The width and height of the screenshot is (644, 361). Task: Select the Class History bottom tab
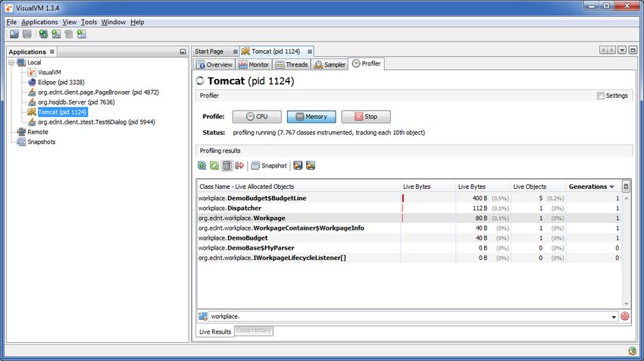pos(253,331)
